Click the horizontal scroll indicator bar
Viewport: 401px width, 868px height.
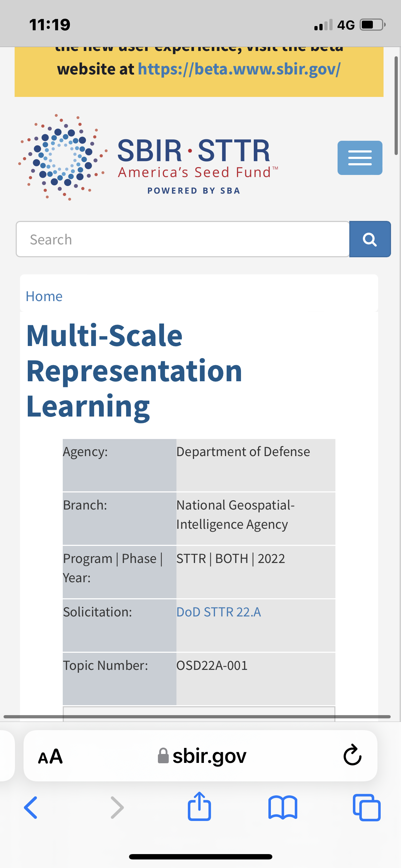[x=197, y=717]
